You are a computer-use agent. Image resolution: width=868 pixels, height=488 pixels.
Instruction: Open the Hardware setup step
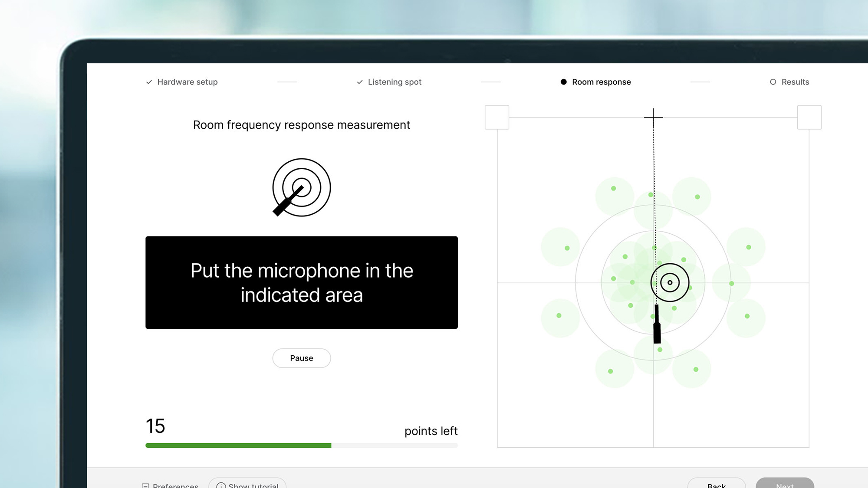coord(187,82)
